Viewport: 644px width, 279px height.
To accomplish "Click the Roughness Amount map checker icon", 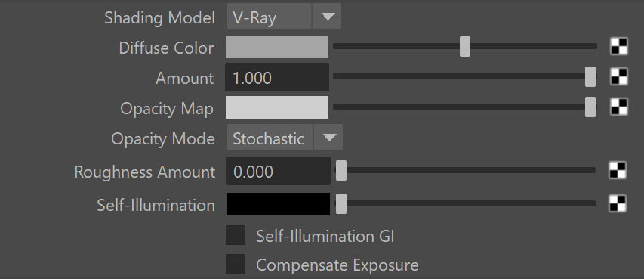I will pyautogui.click(x=618, y=170).
